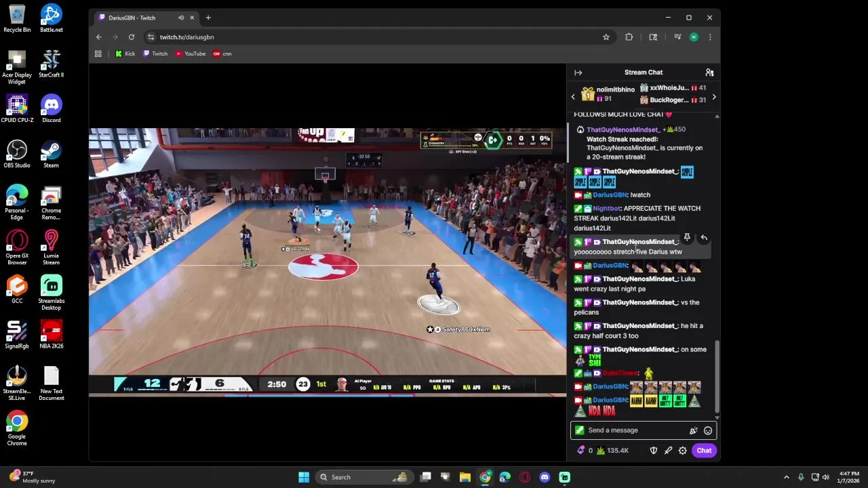The height and width of the screenshot is (488, 868).
Task: Click the chat cheer celebration icon
Action: (x=693, y=430)
